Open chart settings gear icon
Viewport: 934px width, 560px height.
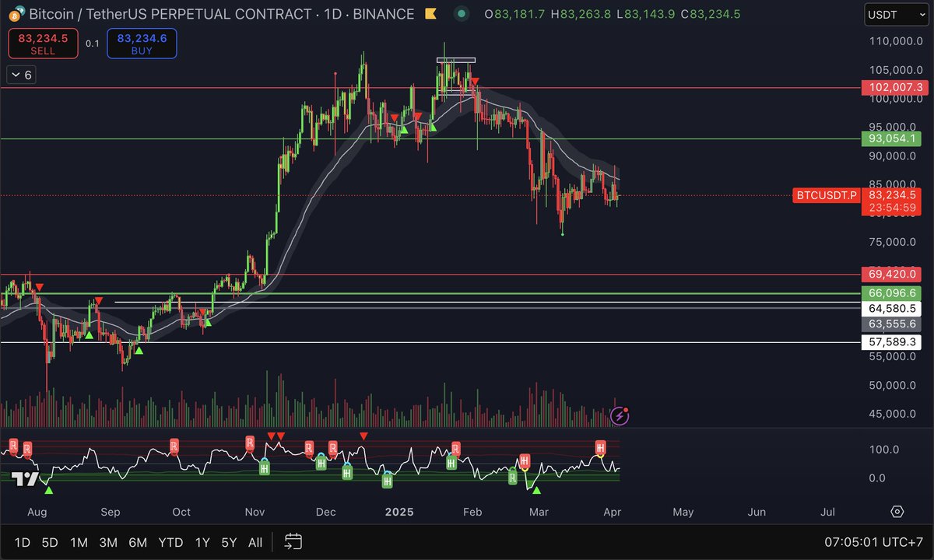[897, 512]
